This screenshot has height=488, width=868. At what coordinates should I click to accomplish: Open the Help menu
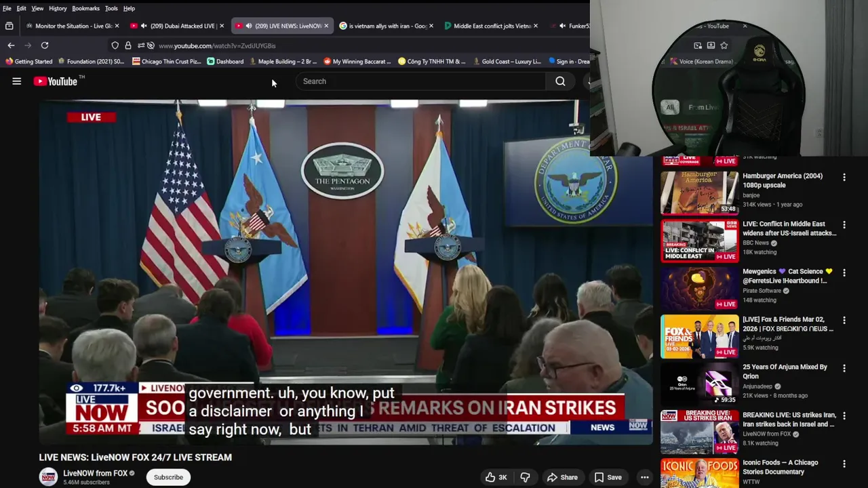[x=129, y=8]
